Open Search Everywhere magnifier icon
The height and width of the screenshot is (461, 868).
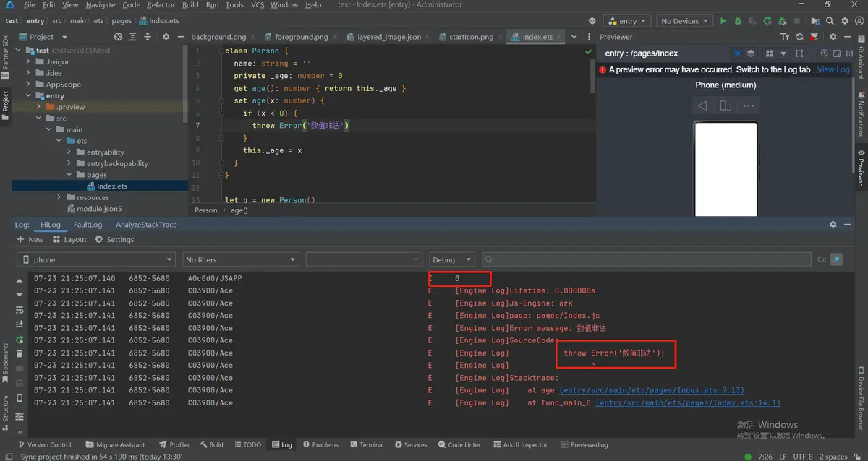click(x=830, y=21)
